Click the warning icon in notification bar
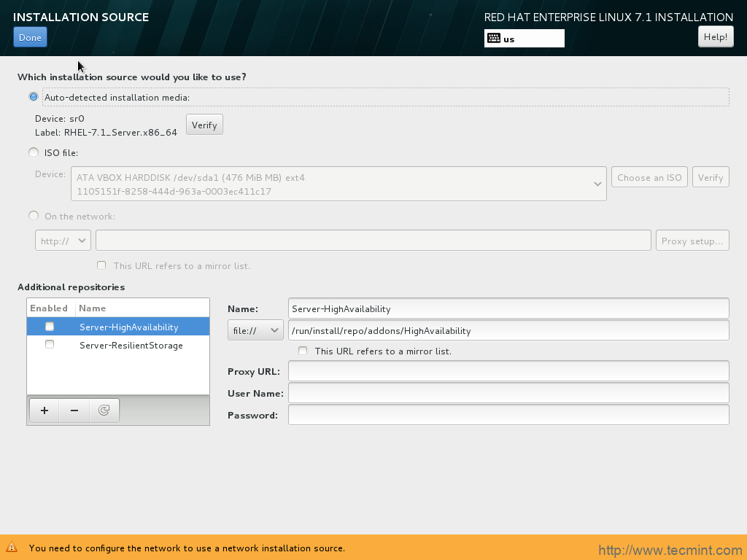This screenshot has height=560, width=747. [12, 548]
